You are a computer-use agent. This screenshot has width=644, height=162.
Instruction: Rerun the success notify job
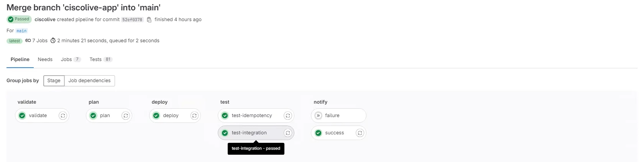pyautogui.click(x=360, y=133)
